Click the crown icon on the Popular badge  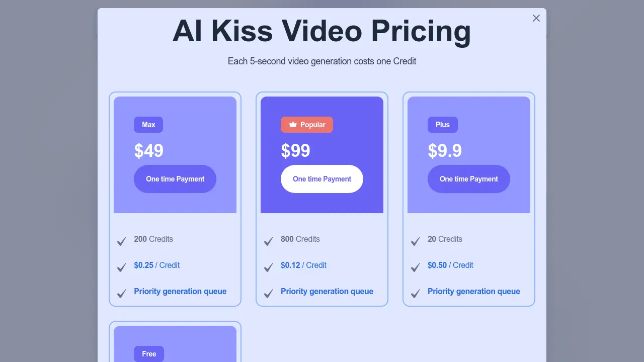point(292,124)
